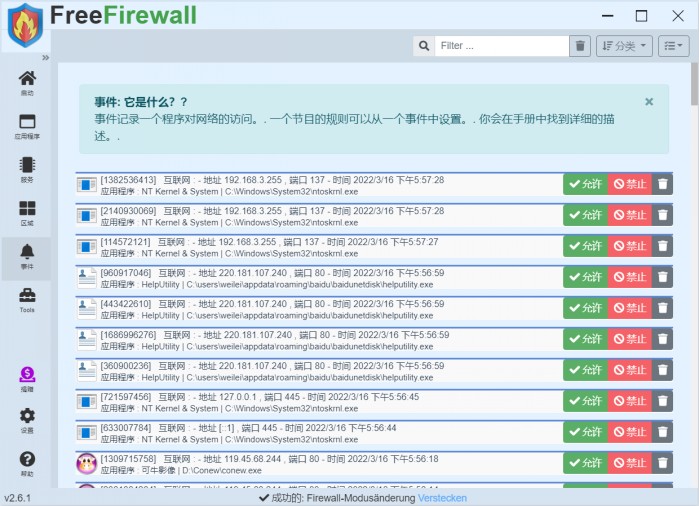Click the search magnifier icon
Viewport: 699px width, 506px height.
[x=424, y=45]
